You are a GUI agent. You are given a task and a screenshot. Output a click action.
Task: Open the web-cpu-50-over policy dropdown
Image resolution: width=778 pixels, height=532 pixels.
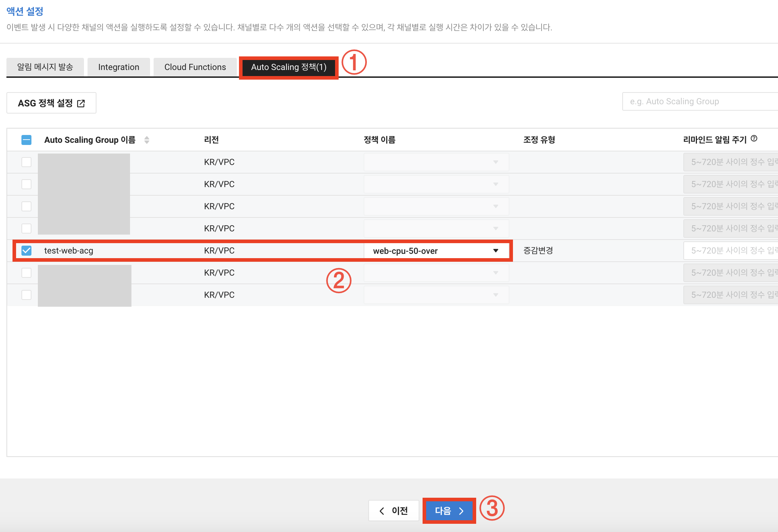[436, 251]
